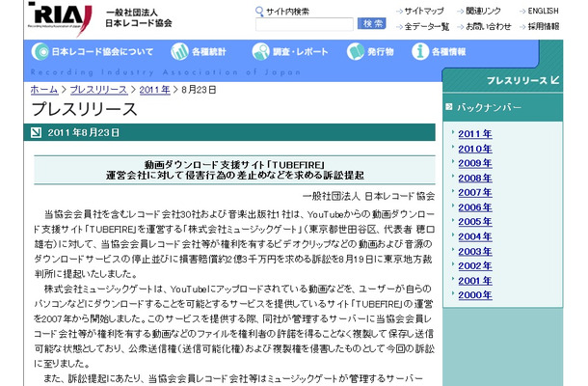This screenshot has width=588, height=386.
Task: Click the サイト内検索 label
Action: (x=287, y=12)
